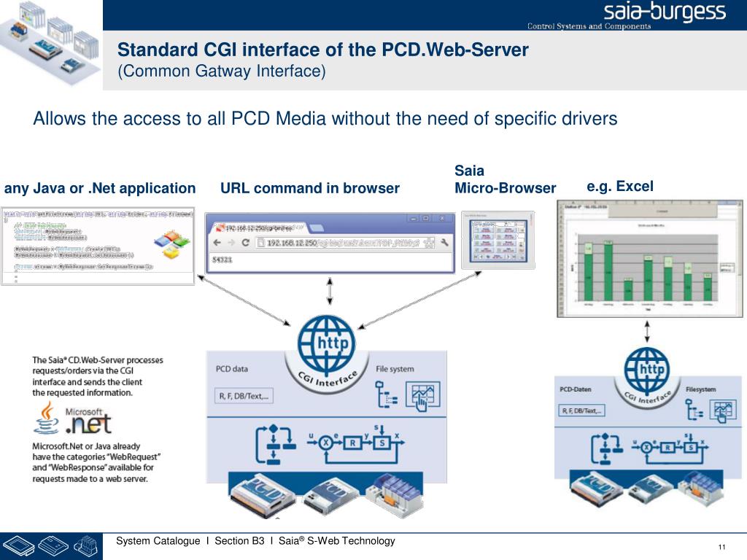Click the heading 'Saia Micro-Browser'
The height and width of the screenshot is (560, 747).
(x=505, y=179)
